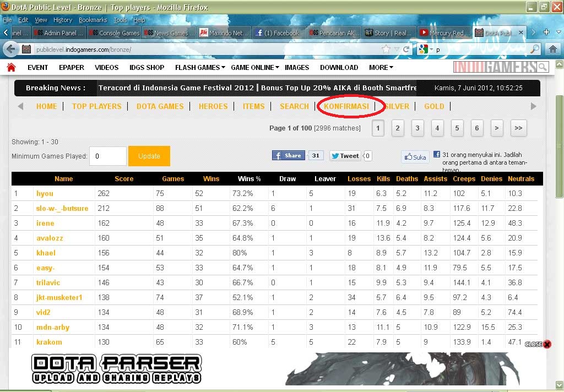Click the orange Update button

coord(149,156)
